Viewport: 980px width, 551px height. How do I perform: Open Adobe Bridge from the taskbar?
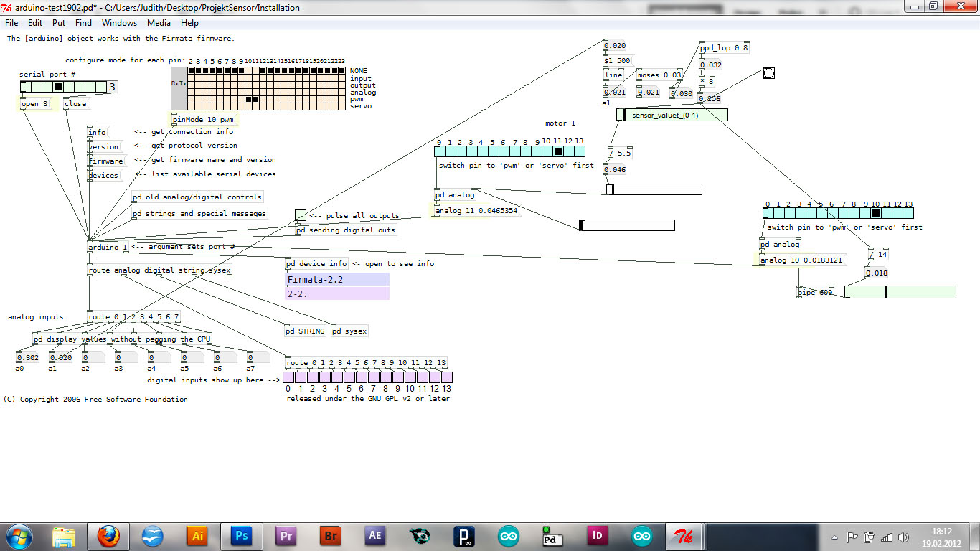point(330,536)
